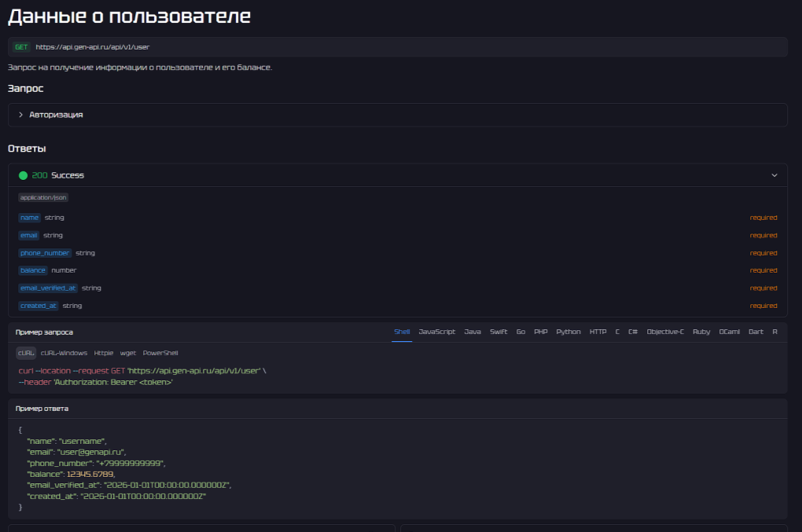Click the email_verified_at field tag
The image size is (802, 532).
(x=48, y=288)
